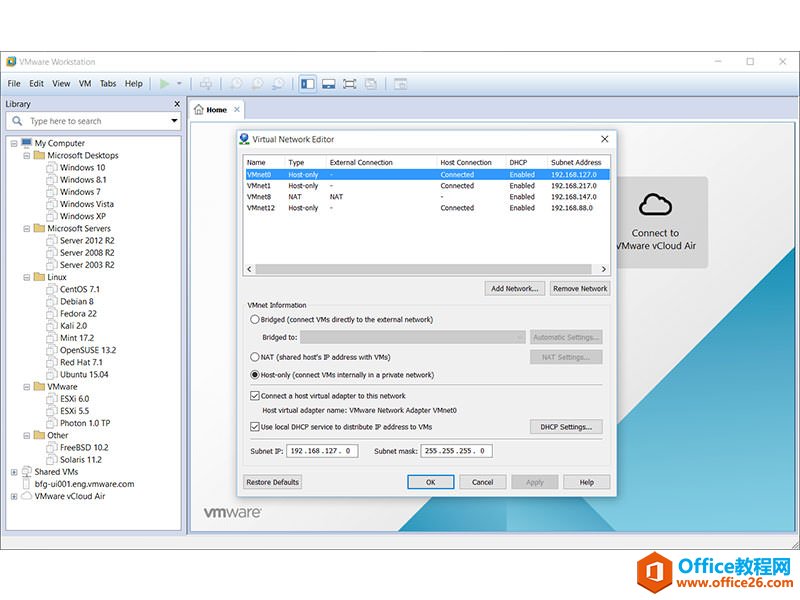Click the search magnifier icon in the Library
800x600 pixels.
coord(18,121)
